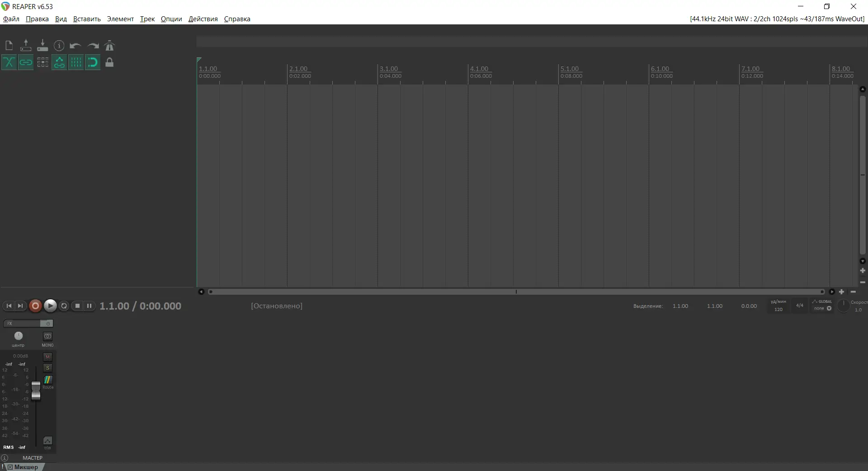Click info icon beside МАСТЕР label
Screen dimensions: 868x471
click(5, 457)
